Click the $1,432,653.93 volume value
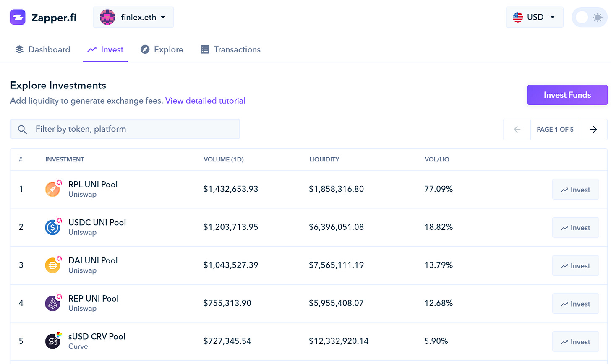The image size is (611, 364). tap(231, 189)
